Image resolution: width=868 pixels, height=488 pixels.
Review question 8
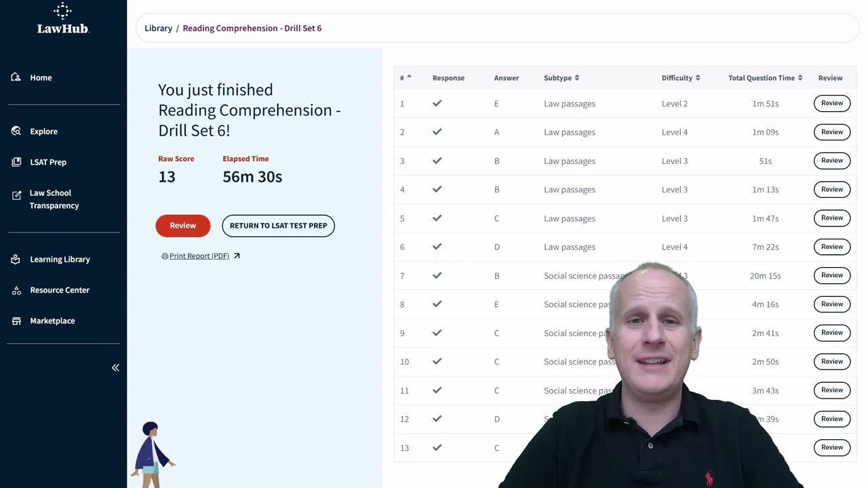point(832,304)
